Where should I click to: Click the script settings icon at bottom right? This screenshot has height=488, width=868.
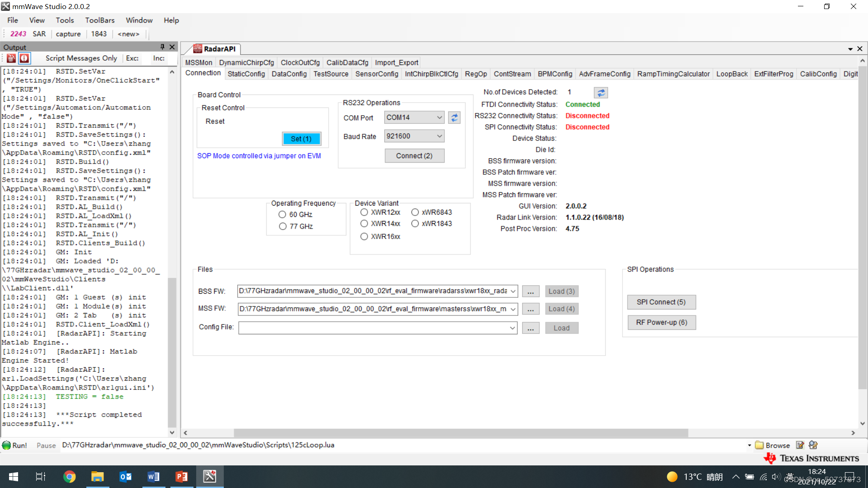coord(813,445)
